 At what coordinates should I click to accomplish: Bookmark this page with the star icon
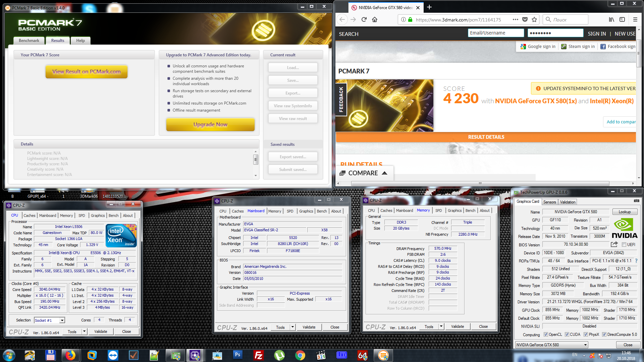pyautogui.click(x=534, y=19)
